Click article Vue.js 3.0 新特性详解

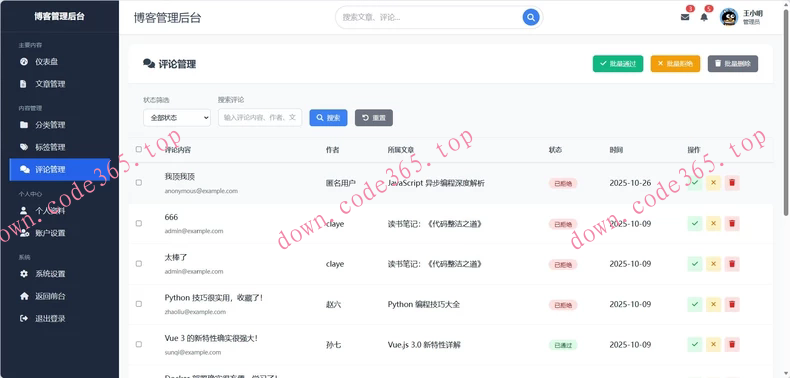(424, 345)
